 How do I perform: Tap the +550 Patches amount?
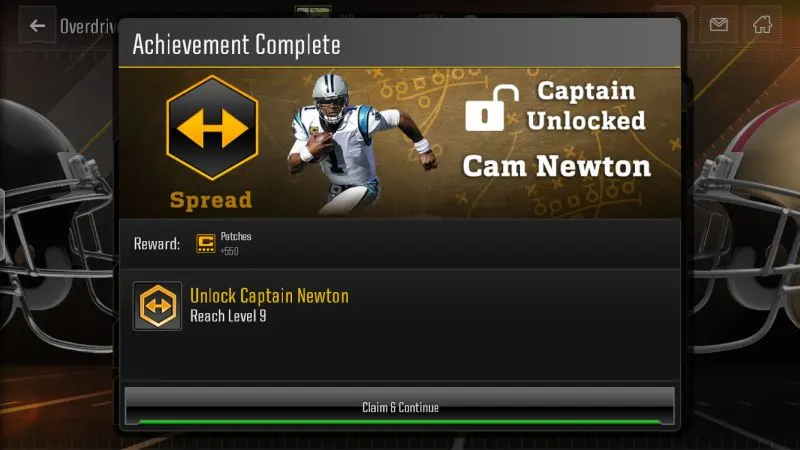pos(229,251)
